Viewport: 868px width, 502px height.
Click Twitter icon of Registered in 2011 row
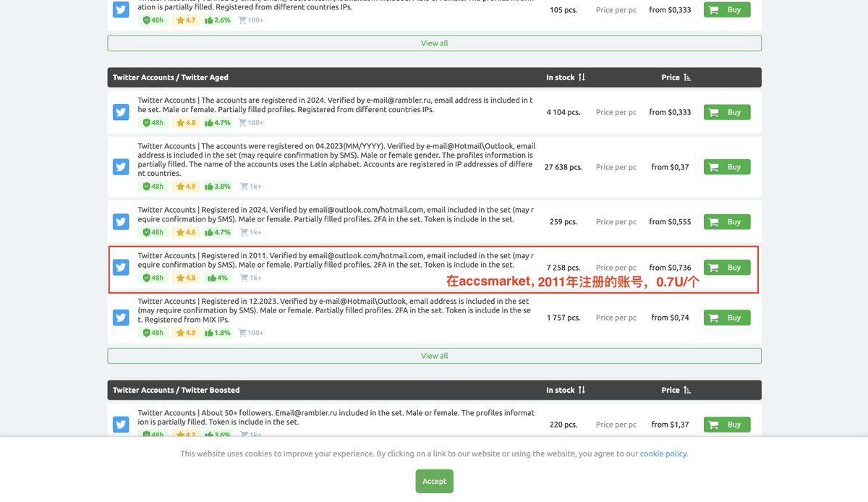[x=121, y=268]
